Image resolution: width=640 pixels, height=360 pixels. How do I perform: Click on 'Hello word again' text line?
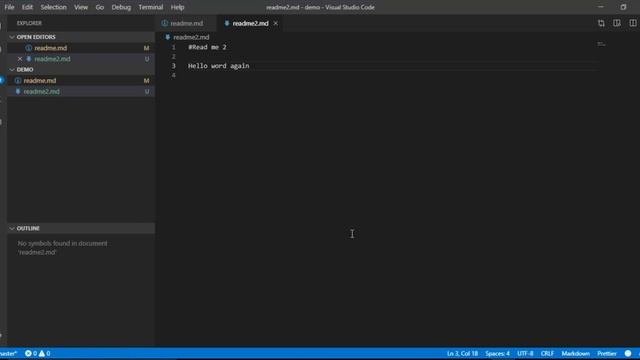(x=218, y=66)
